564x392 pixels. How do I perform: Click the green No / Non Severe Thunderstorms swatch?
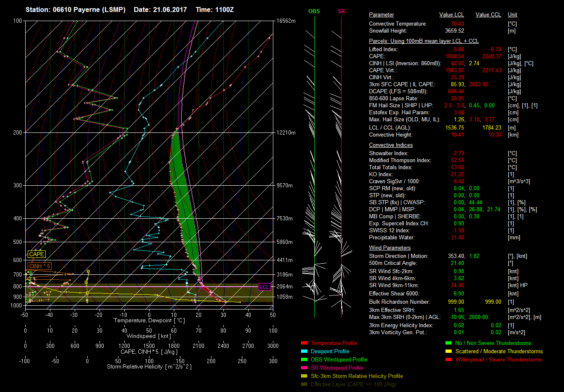coord(449,343)
